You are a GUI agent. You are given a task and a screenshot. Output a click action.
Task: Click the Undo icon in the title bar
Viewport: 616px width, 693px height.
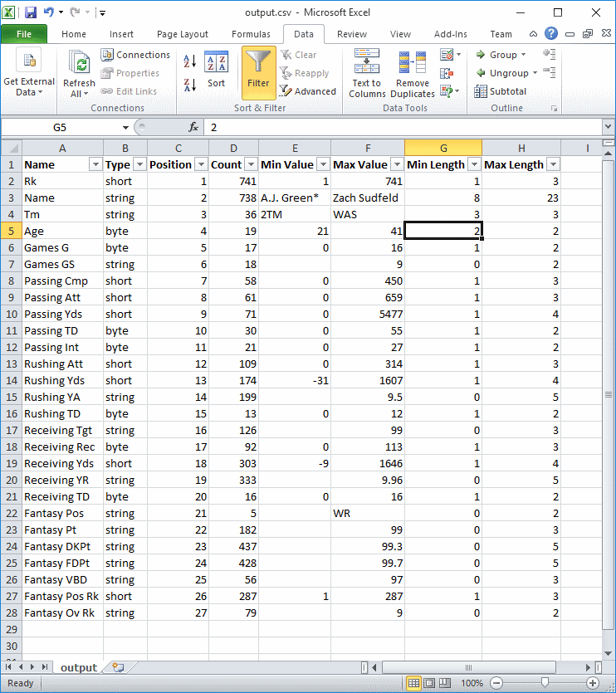click(x=49, y=12)
